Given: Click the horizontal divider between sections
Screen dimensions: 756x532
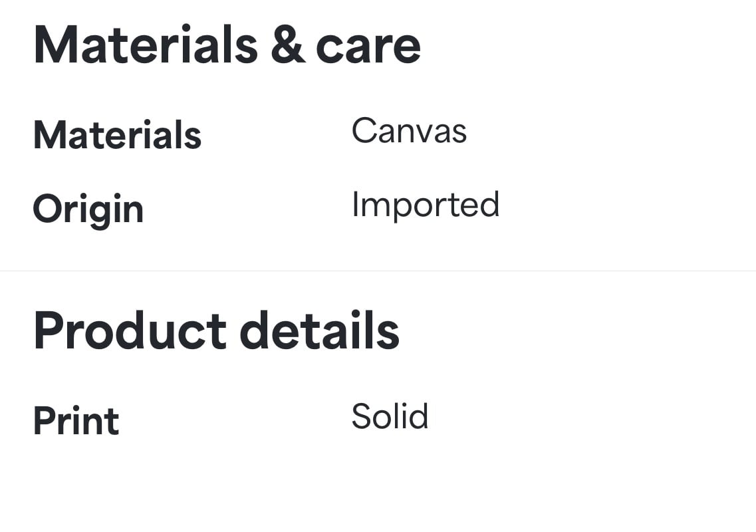Looking at the screenshot, I should (378, 271).
